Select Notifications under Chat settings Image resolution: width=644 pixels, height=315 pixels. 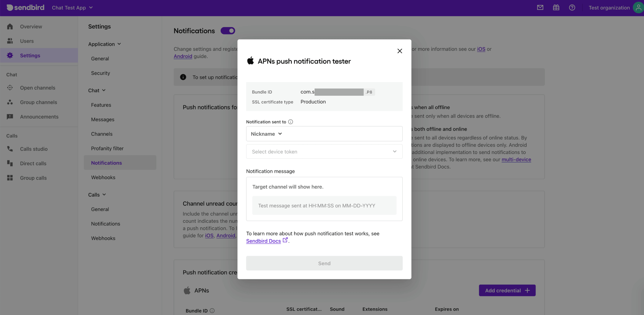point(120,163)
